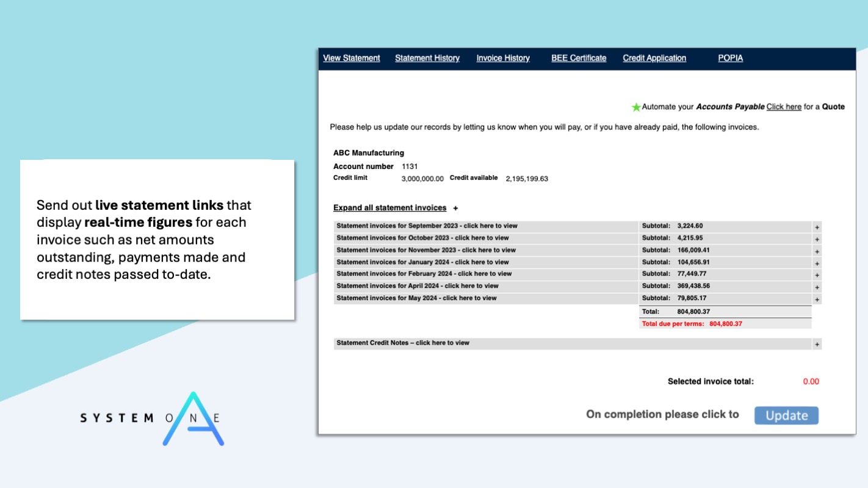The width and height of the screenshot is (868, 488).
Task: Click the green star icon
Action: [x=636, y=107]
